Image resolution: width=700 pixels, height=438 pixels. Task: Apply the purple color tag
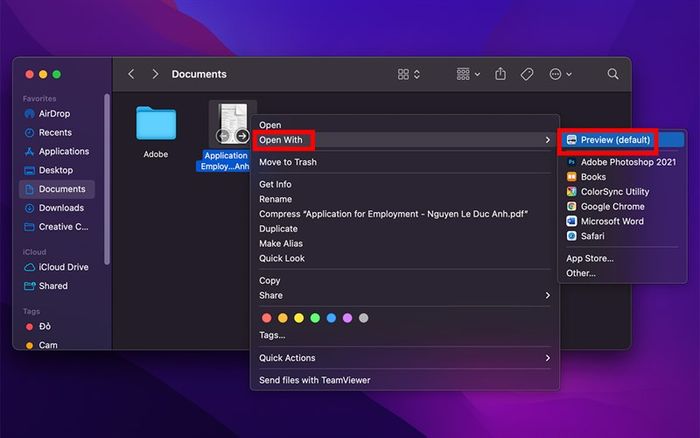(x=347, y=318)
